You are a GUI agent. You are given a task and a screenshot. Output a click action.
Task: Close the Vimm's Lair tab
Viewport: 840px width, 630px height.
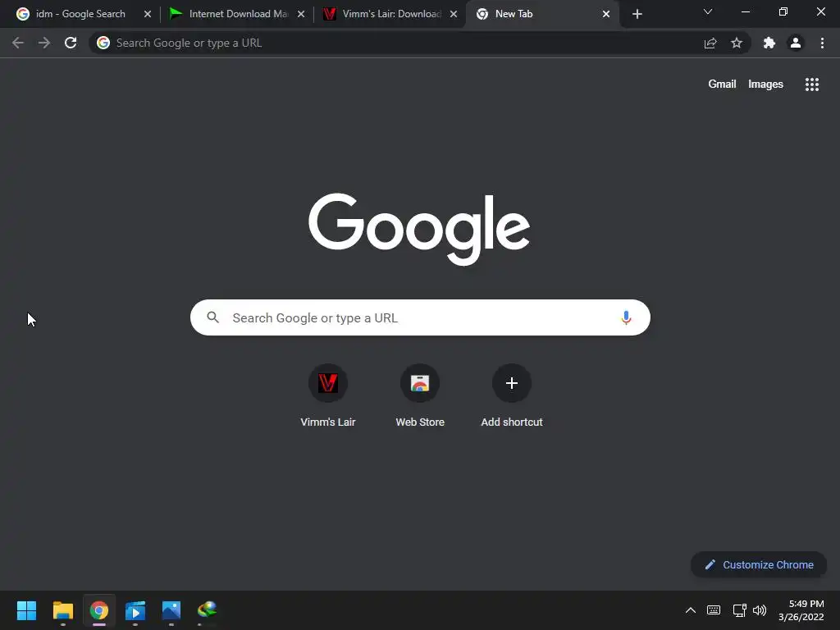(x=454, y=14)
